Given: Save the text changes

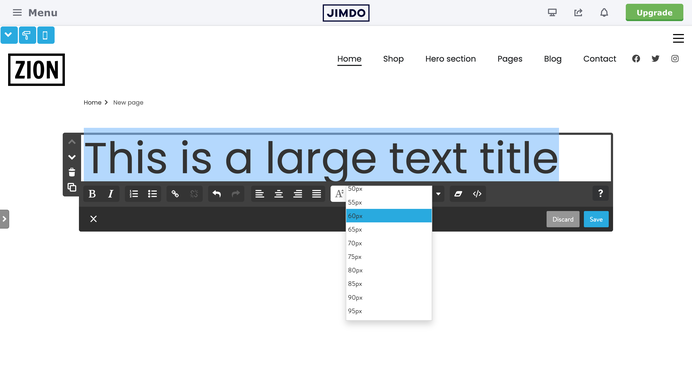Looking at the screenshot, I should click(x=596, y=219).
